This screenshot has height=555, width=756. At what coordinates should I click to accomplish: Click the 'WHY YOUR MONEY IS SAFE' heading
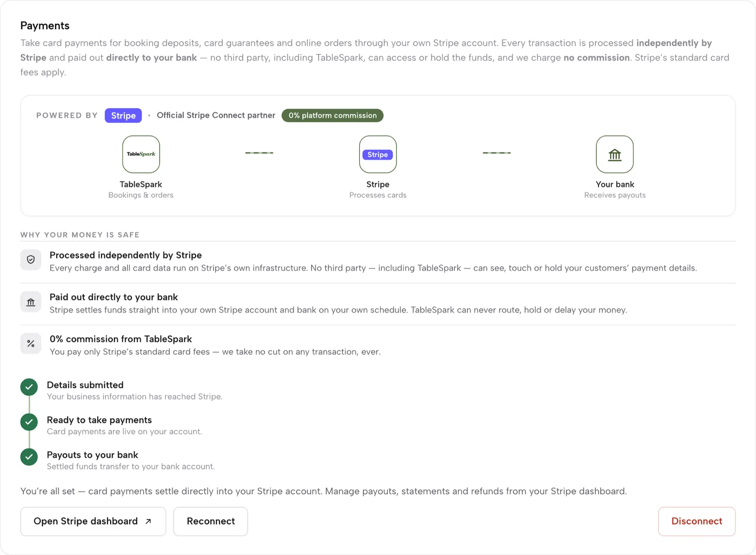click(80, 235)
